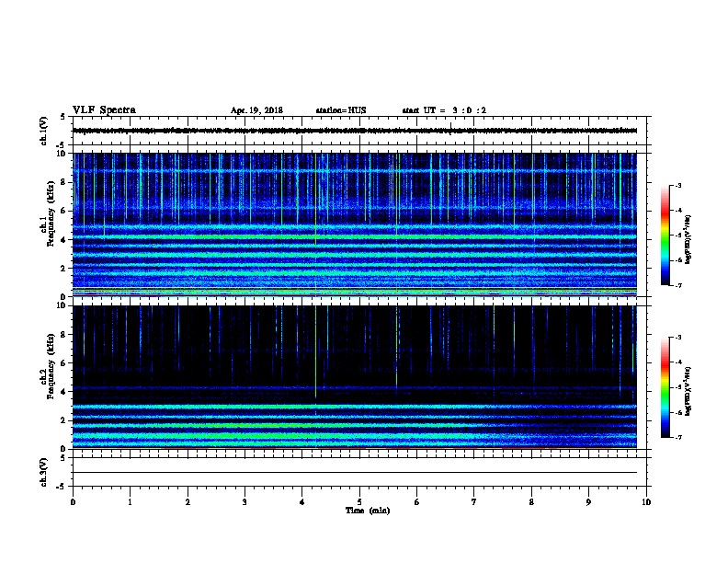Screen dimensions: 728x563
Task: Click the ch.1 colorbar log(PSD) label
Action: point(688,239)
